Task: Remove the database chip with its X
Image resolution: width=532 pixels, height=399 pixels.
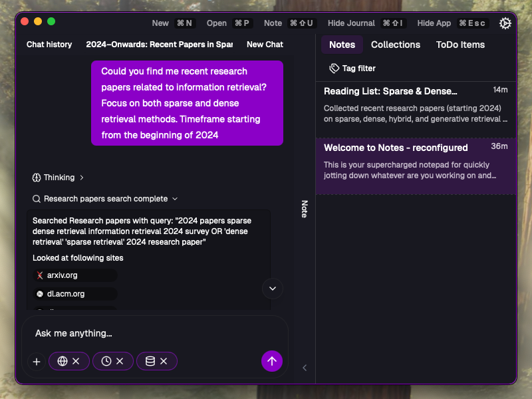Action: coord(164,361)
